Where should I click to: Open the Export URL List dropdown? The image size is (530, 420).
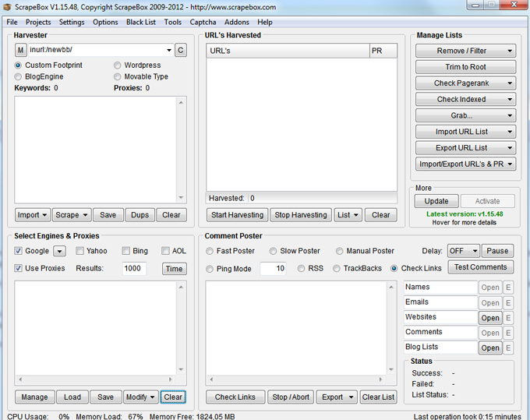click(465, 148)
